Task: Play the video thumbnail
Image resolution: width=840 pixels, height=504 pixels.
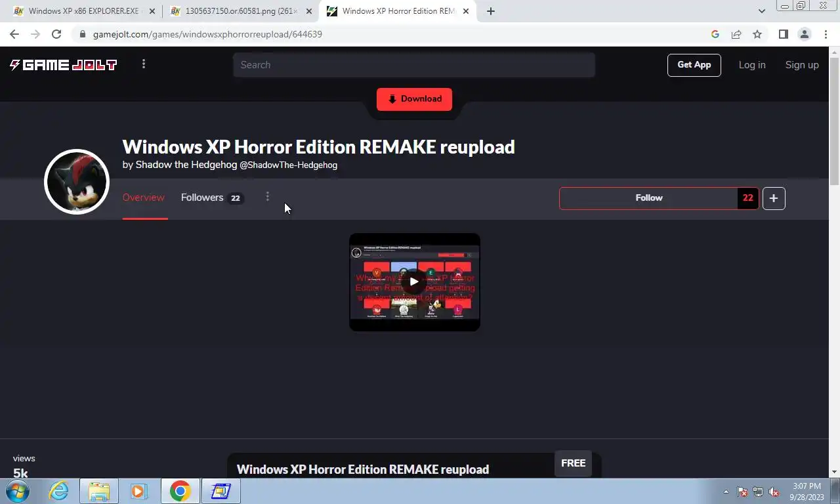Action: point(414,282)
